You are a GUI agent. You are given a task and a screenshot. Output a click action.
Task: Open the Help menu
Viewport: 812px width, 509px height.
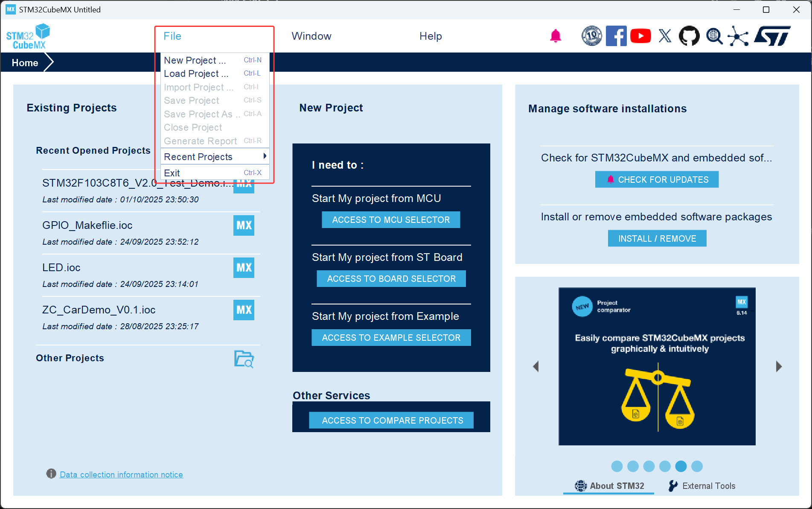click(431, 36)
